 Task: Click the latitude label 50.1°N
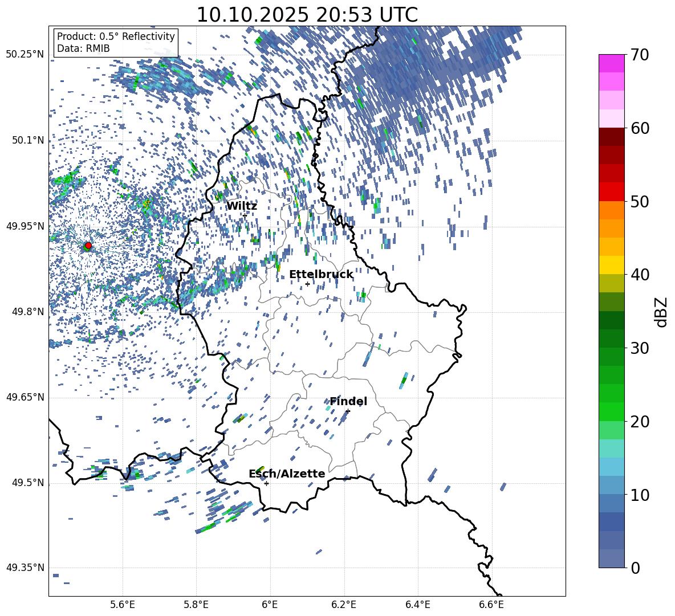[x=27, y=141]
